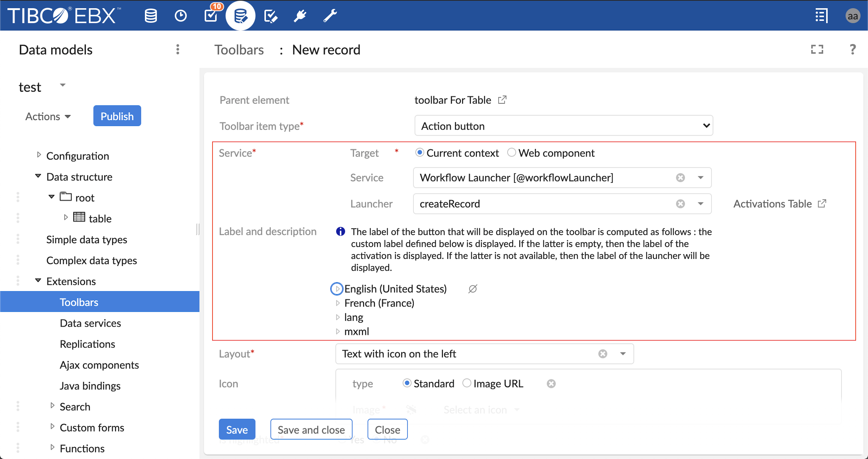Collapse the Extensions tree node
The image size is (868, 459).
(x=38, y=281)
